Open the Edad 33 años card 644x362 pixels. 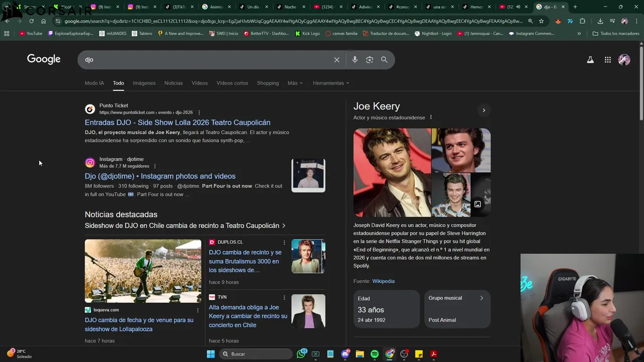pyautogui.click(x=386, y=309)
